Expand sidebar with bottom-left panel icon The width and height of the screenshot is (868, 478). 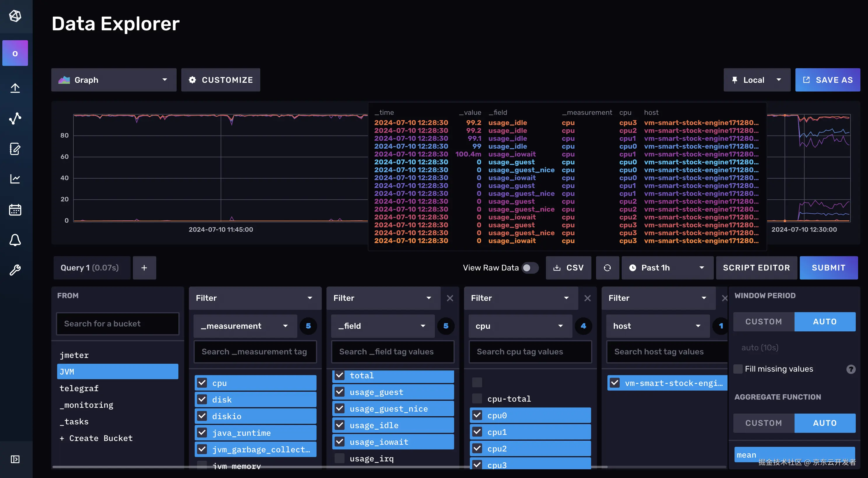15,459
